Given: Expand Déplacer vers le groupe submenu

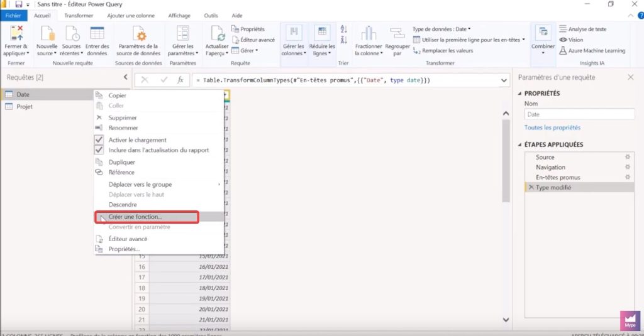Looking at the screenshot, I should (219, 185).
